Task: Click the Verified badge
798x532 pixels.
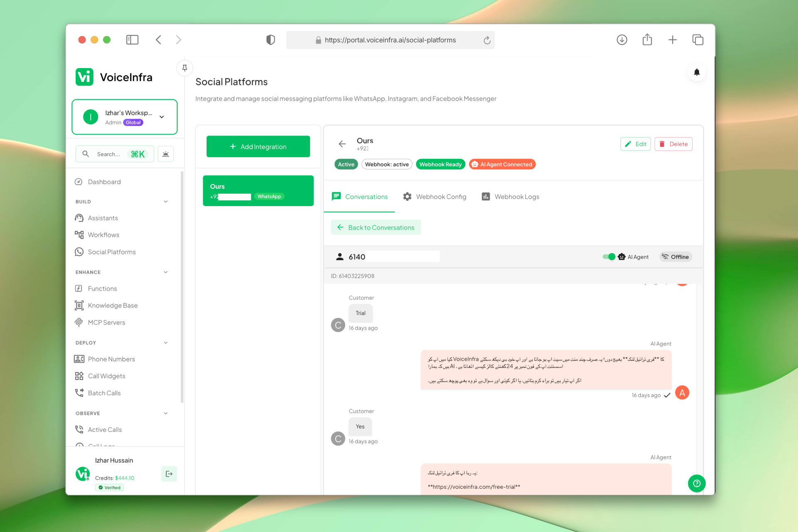Action: point(109,488)
